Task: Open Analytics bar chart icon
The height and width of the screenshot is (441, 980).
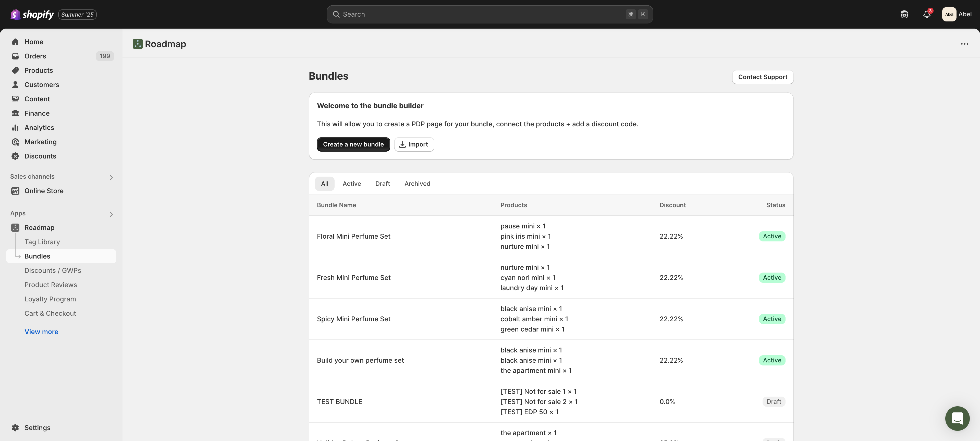Action: (x=15, y=128)
